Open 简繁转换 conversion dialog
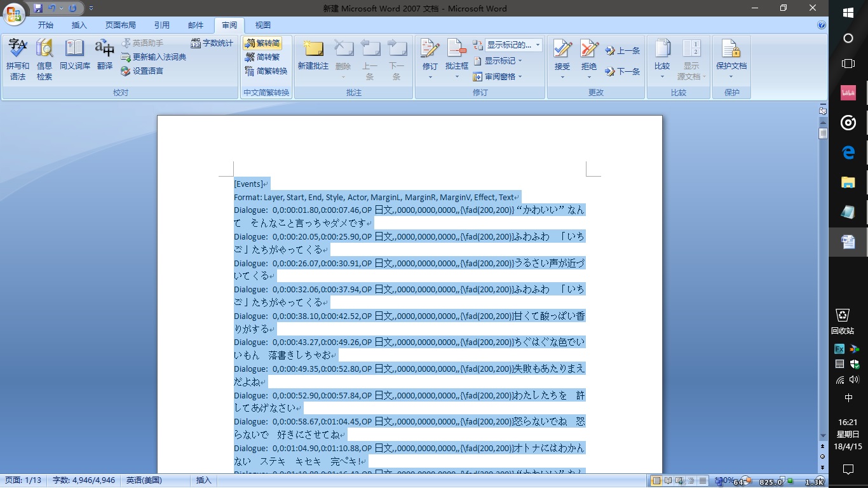 266,71
